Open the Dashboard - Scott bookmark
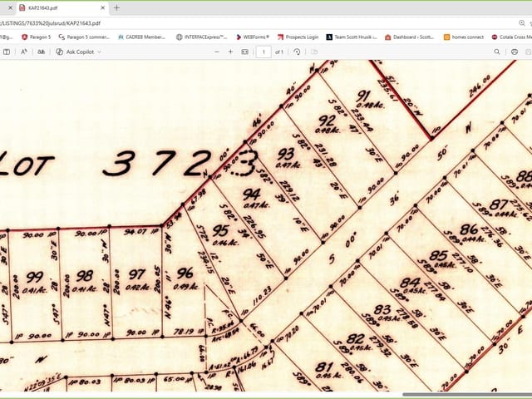 point(410,37)
